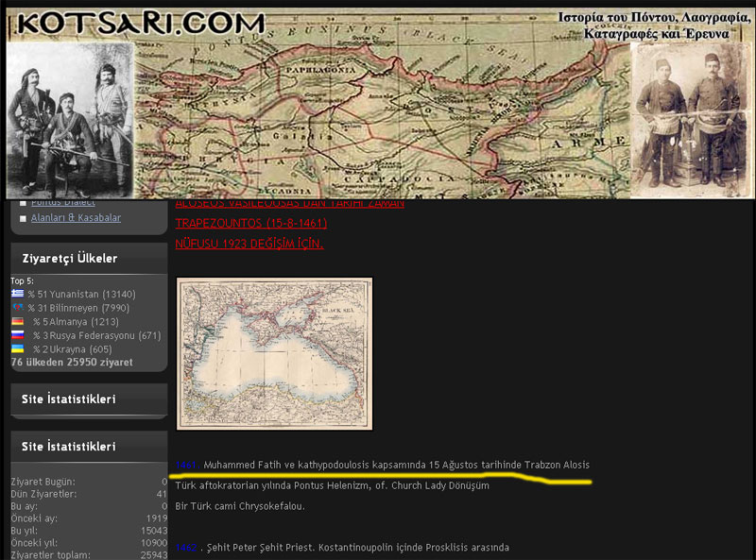
Task: Click the Russian Federation flag icon
Action: (17, 335)
